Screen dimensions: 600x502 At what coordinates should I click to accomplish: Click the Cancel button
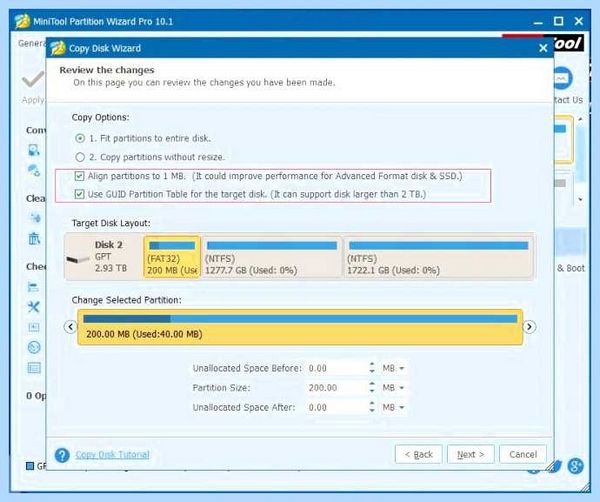(x=523, y=454)
